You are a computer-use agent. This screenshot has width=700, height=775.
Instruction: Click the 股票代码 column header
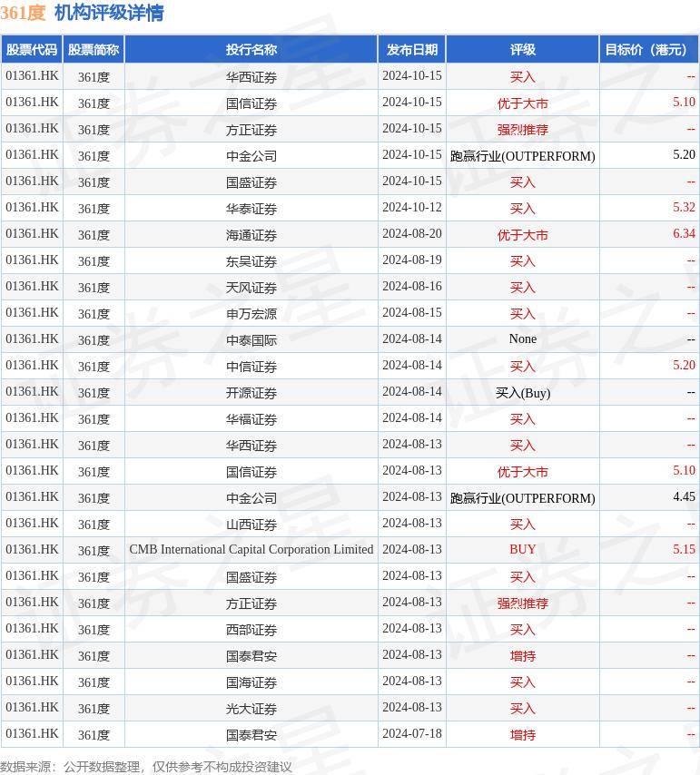32,49
